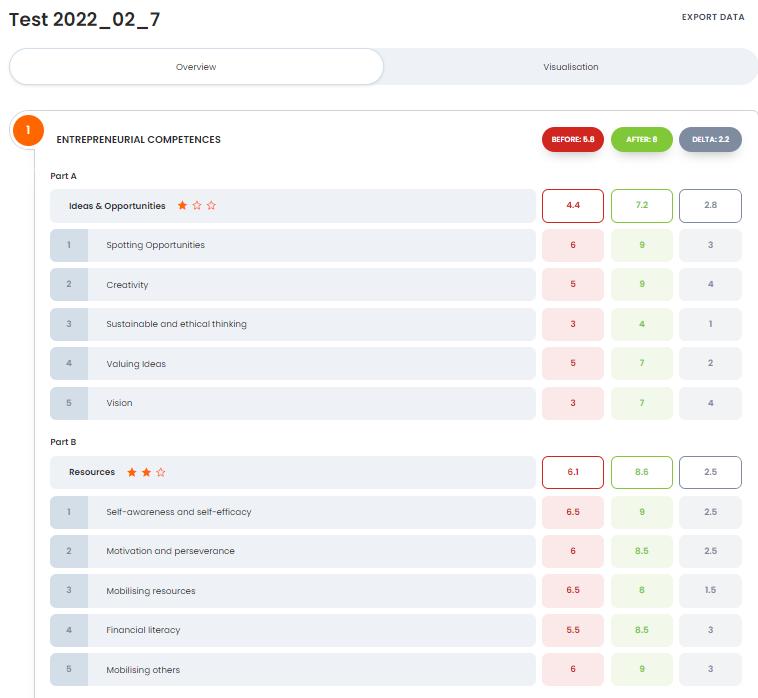
Task: Click Sustainable and ethical thinking row
Action: pyautogui.click(x=292, y=324)
